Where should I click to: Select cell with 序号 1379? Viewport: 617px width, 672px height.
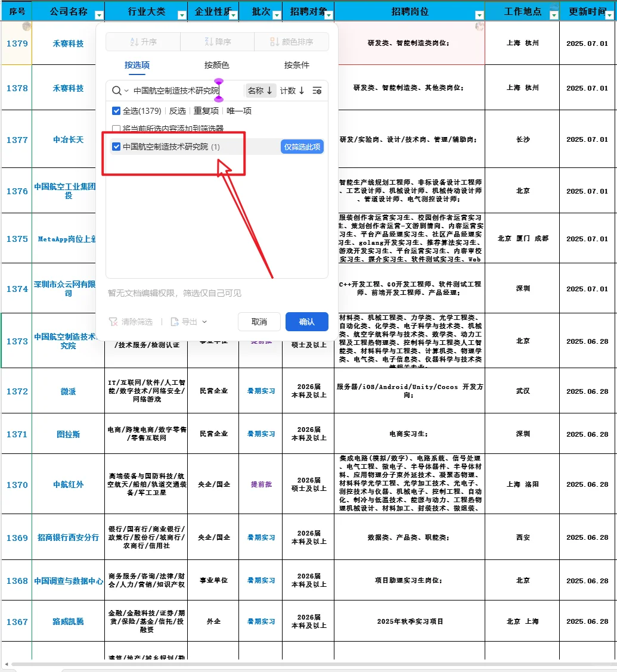[x=17, y=43]
